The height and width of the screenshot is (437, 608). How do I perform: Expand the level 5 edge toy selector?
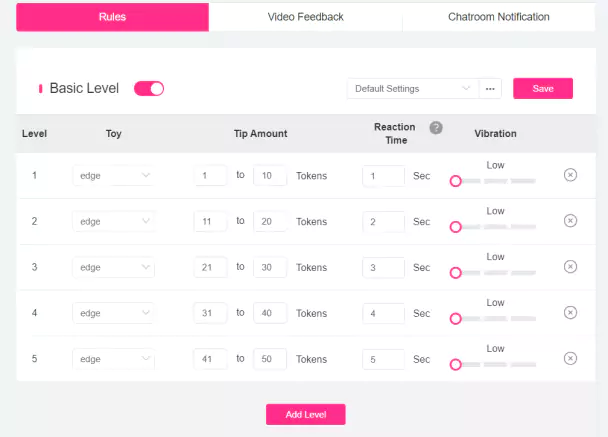pyautogui.click(x=114, y=359)
